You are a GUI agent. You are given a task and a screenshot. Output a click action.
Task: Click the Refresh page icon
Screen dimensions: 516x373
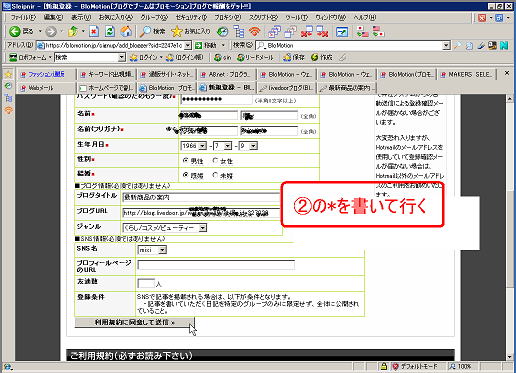[x=110, y=32]
